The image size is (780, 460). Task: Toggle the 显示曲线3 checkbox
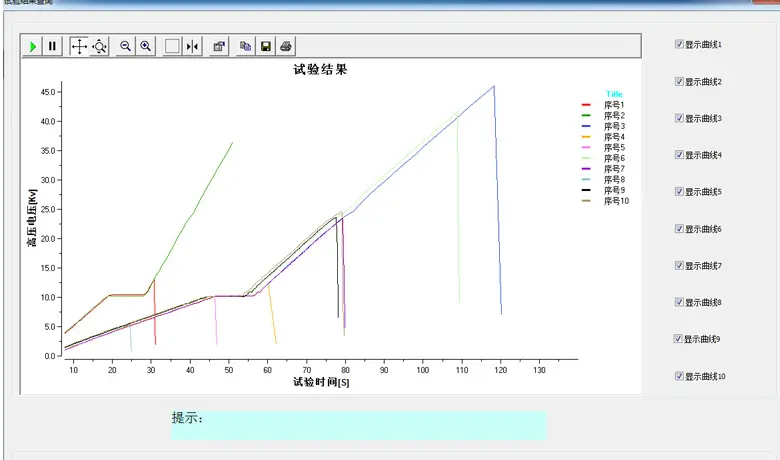679,118
